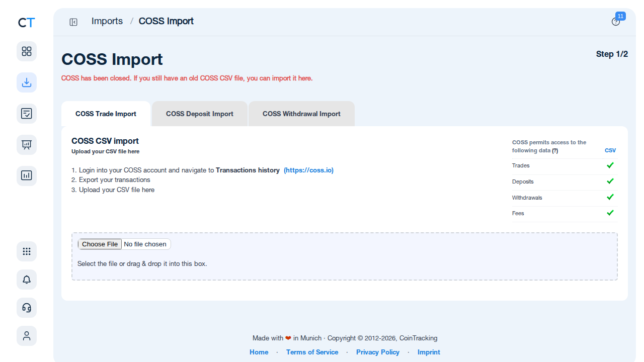Click the green checkmark for Fees
644x362 pixels.
point(610,213)
